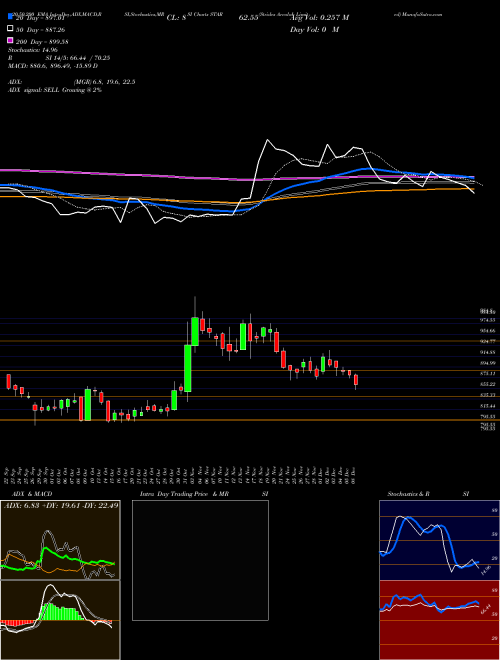Click the 'Stochastics & R' panel title

(x=408, y=494)
